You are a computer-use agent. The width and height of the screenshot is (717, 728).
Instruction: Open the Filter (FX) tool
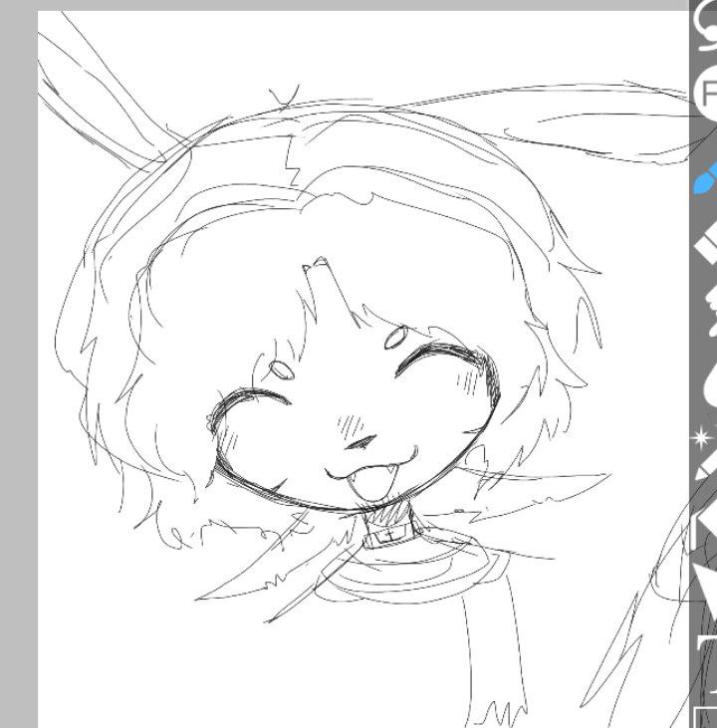[x=705, y=93]
